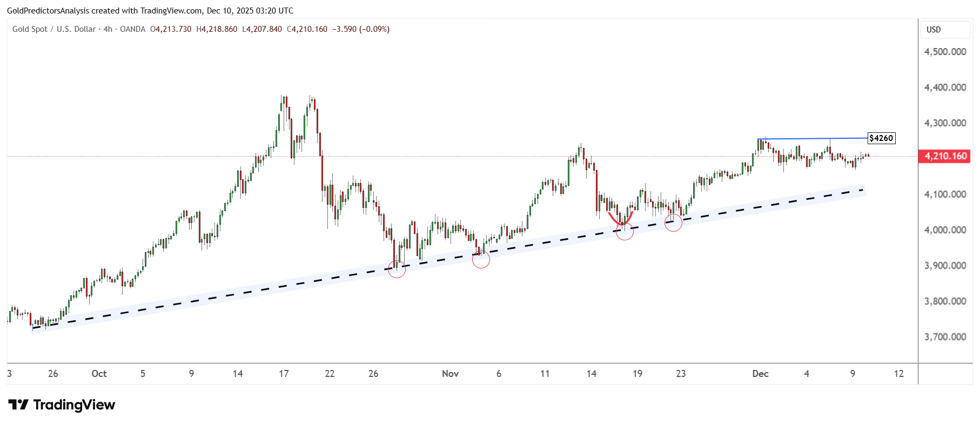Open the GoldPredictorsAnalysis attribution text at top
The height and width of the screenshot is (425, 980).
click(x=150, y=11)
